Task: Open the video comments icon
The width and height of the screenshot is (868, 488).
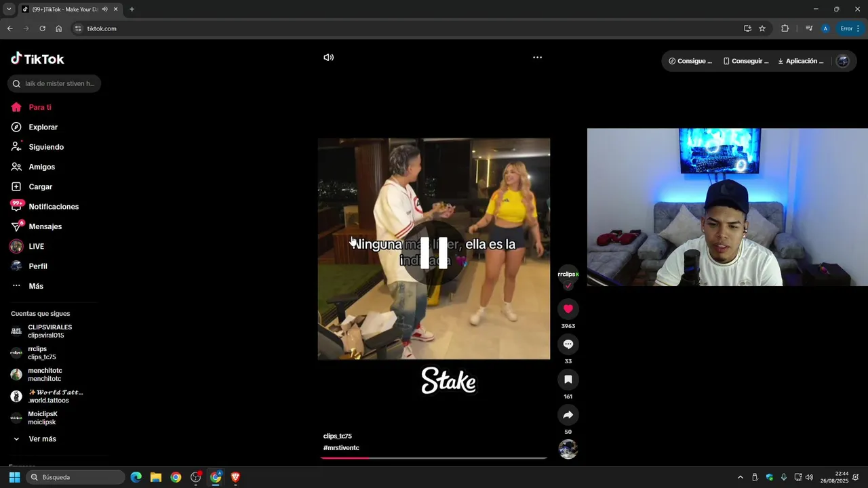Action: [568, 344]
